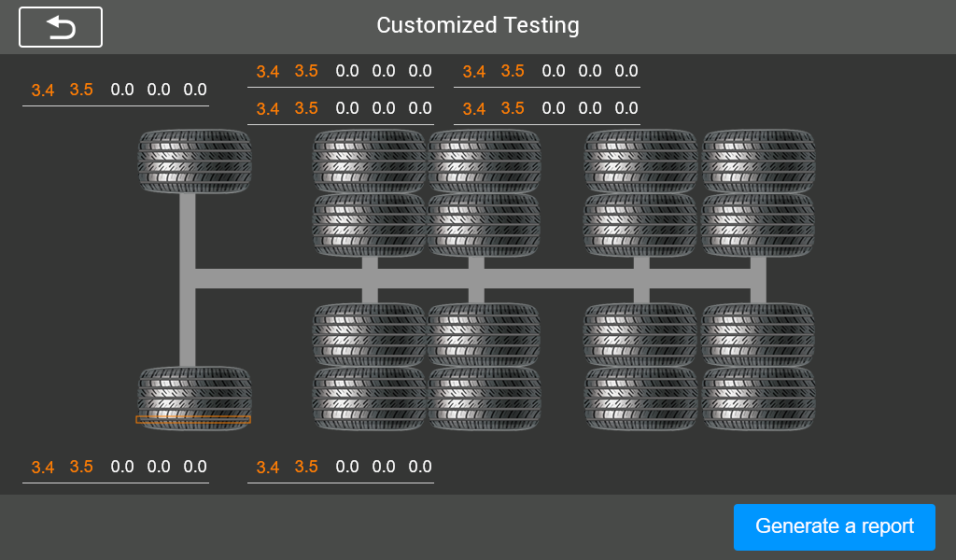Select second axle upper outermost tire

coord(369,161)
